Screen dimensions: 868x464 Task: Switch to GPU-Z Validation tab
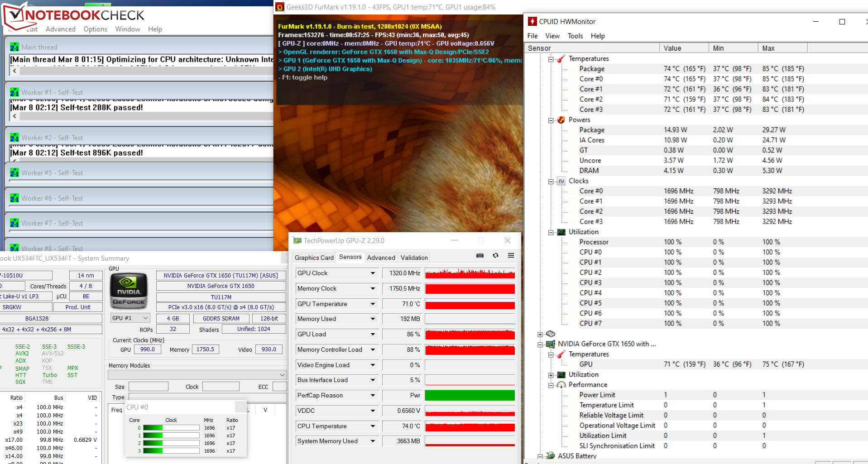(x=414, y=258)
